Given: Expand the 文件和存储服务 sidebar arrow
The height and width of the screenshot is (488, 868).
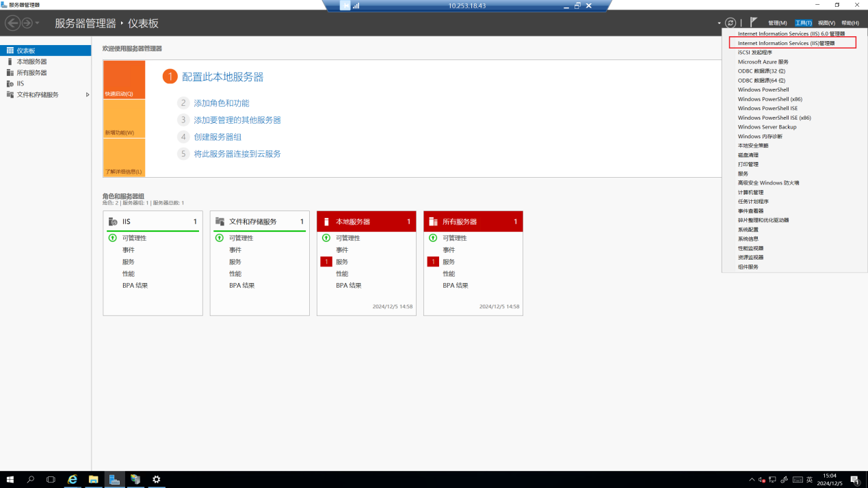Looking at the screenshot, I should (88, 94).
